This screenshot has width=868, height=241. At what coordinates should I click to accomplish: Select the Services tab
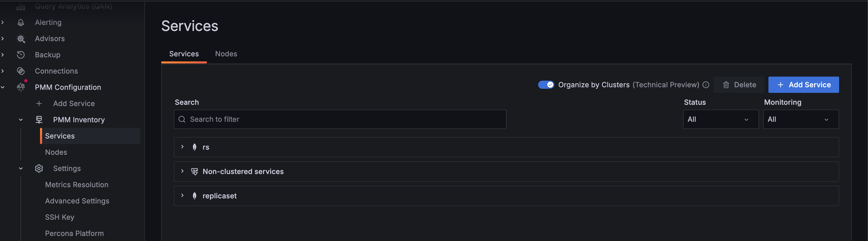pos(184,54)
